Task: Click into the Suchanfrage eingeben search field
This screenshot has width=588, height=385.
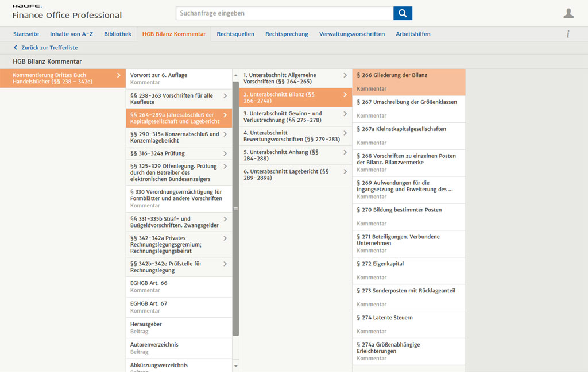Action: tap(284, 13)
